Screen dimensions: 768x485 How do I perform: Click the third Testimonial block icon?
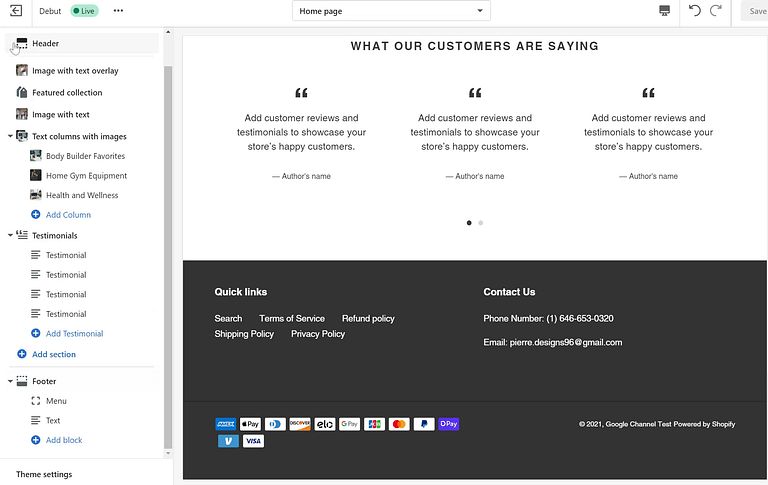coord(35,294)
